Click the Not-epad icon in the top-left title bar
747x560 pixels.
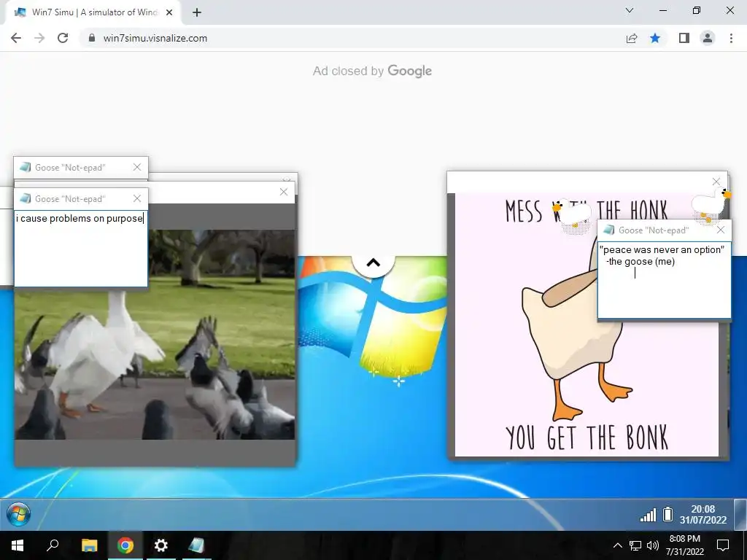pos(26,167)
